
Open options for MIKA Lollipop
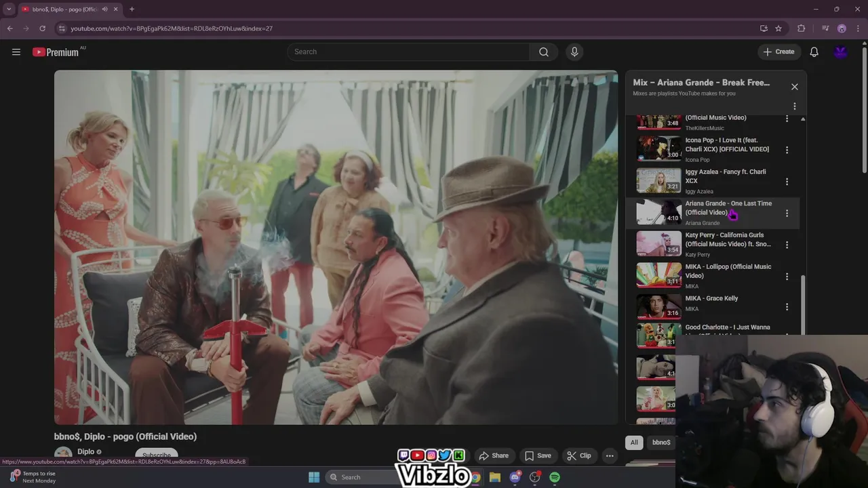[x=787, y=277]
